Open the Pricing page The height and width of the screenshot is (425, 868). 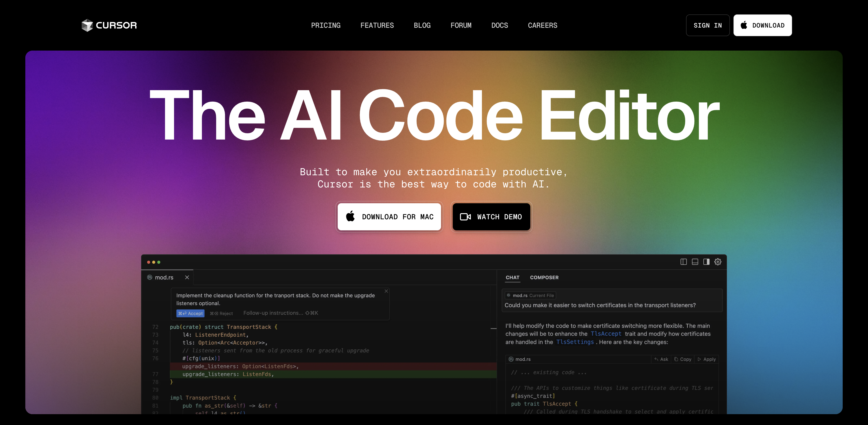[x=325, y=25]
